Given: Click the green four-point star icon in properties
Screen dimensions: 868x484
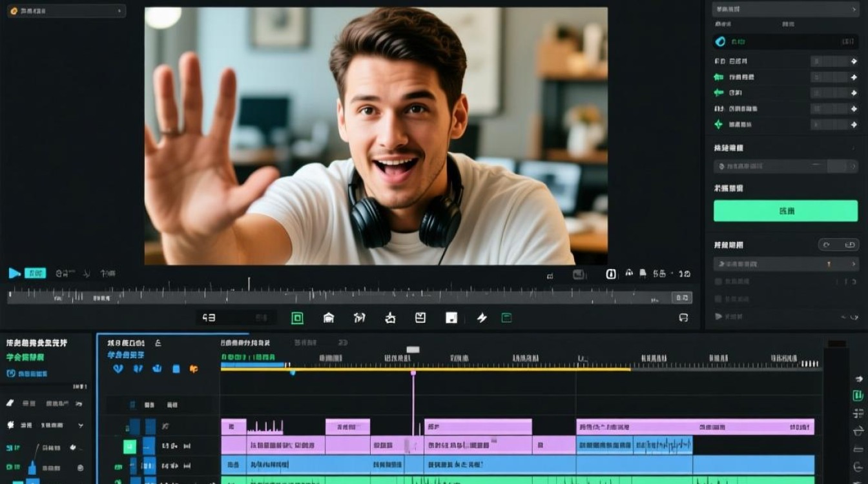Looking at the screenshot, I should 718,125.
